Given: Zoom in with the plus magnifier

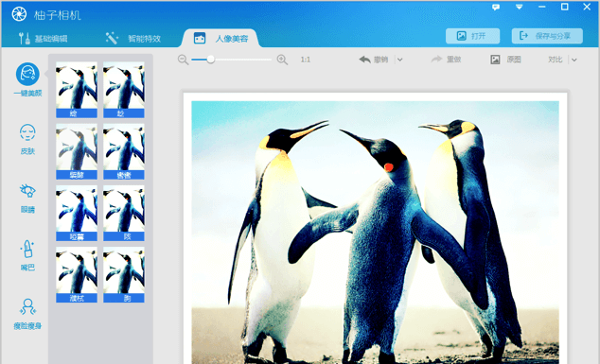Looking at the screenshot, I should pos(282,60).
